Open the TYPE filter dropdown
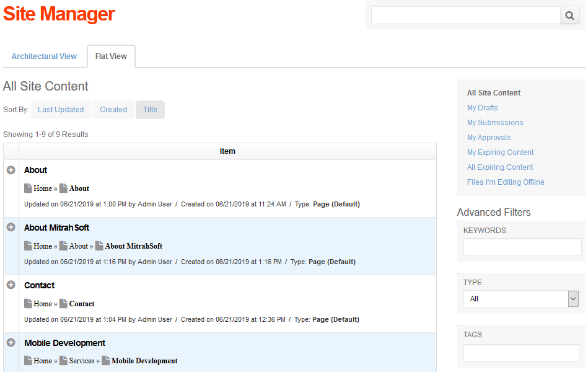The image size is (588, 372). coord(573,298)
